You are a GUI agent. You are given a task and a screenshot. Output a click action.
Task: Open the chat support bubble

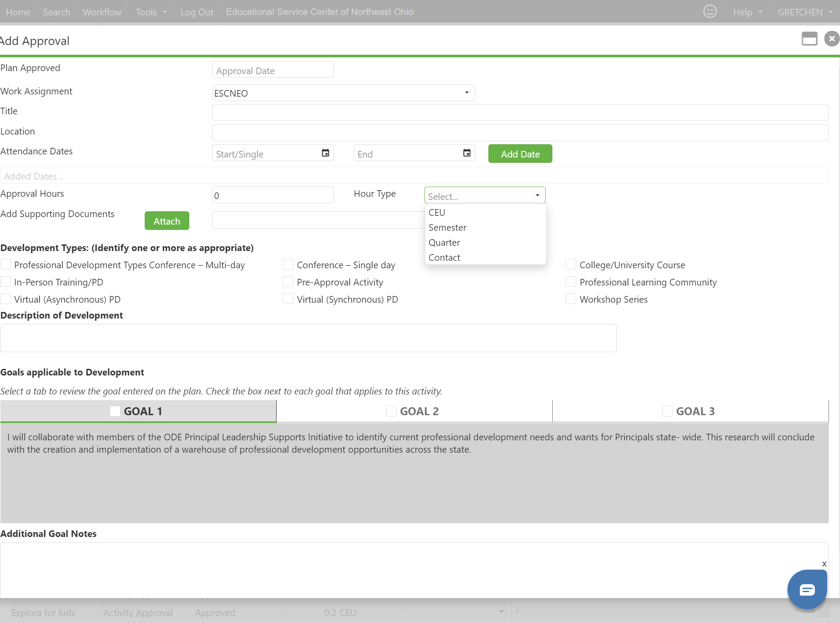(807, 589)
